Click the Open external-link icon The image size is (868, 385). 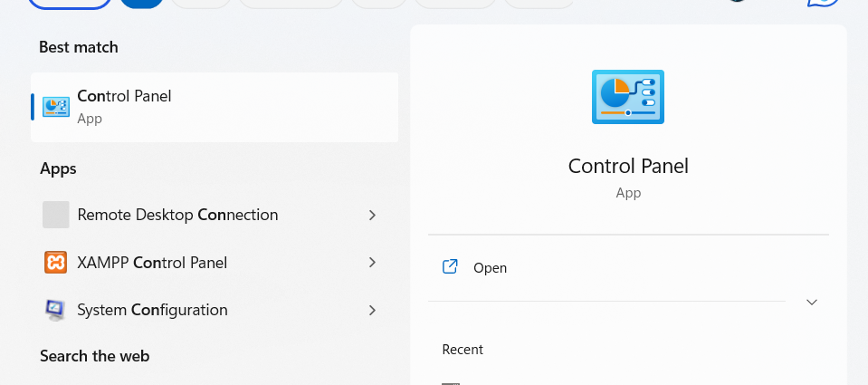click(x=450, y=267)
